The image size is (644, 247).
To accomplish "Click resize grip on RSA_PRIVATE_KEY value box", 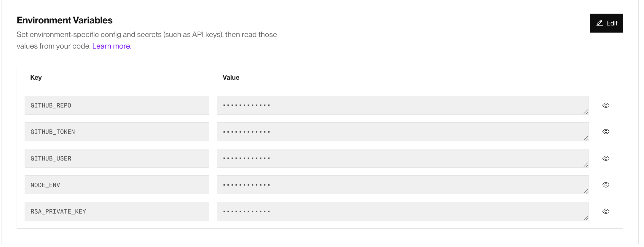I will (x=586, y=218).
